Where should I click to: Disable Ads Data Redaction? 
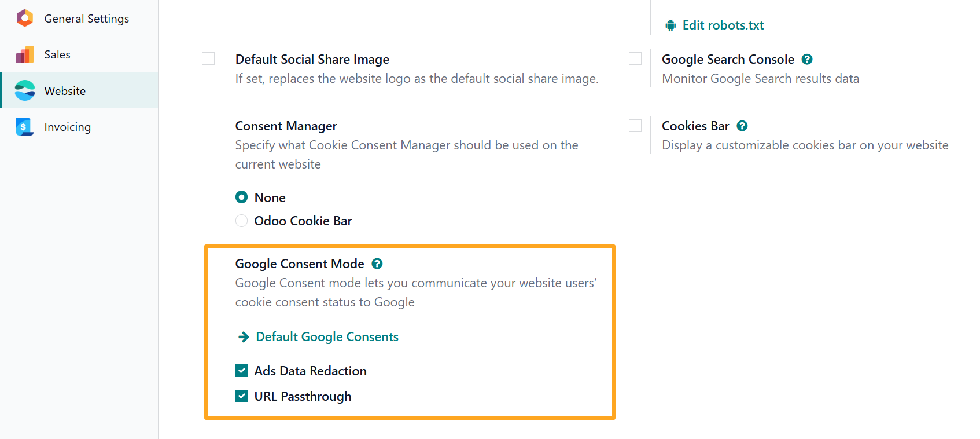(x=241, y=370)
